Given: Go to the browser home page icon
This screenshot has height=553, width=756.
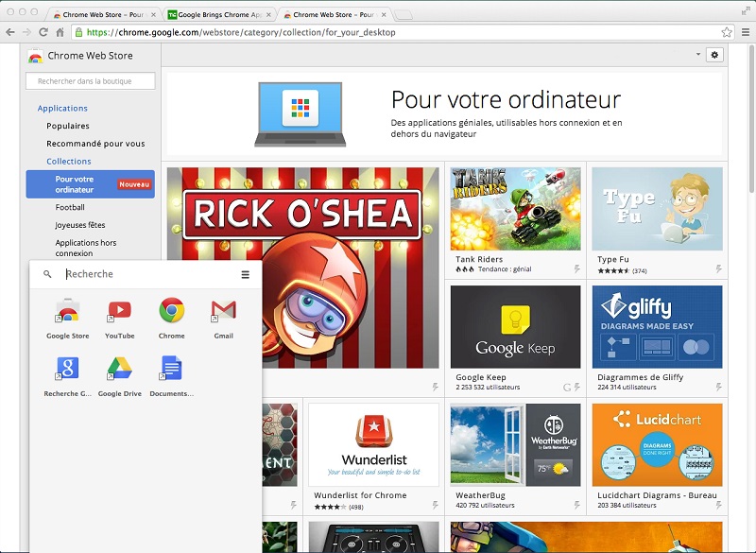Looking at the screenshot, I should point(60,32).
